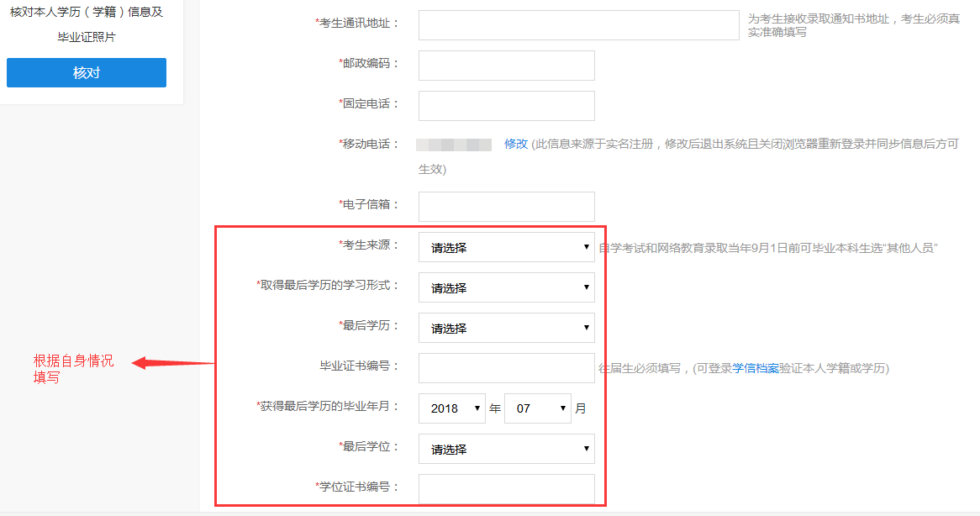The image size is (980, 516).
Task: Click the 考生来源 field label
Action: (x=369, y=245)
